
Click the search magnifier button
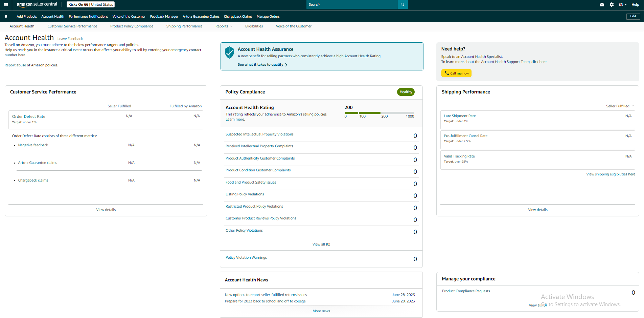pos(402,4)
